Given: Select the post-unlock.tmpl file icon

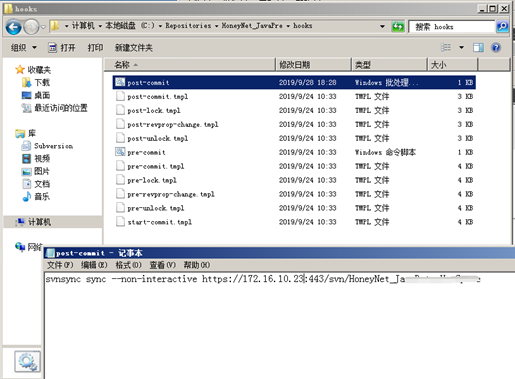Looking at the screenshot, I should pos(120,138).
